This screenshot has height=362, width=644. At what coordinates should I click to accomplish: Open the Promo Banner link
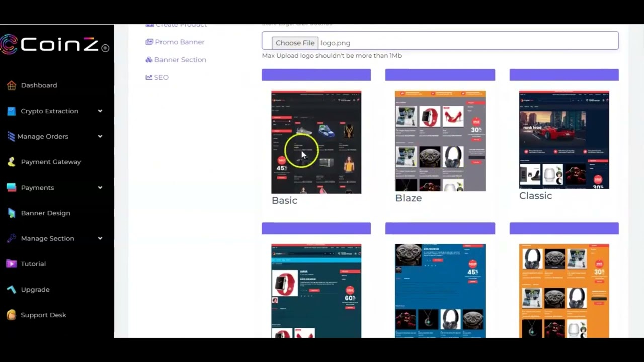[180, 42]
